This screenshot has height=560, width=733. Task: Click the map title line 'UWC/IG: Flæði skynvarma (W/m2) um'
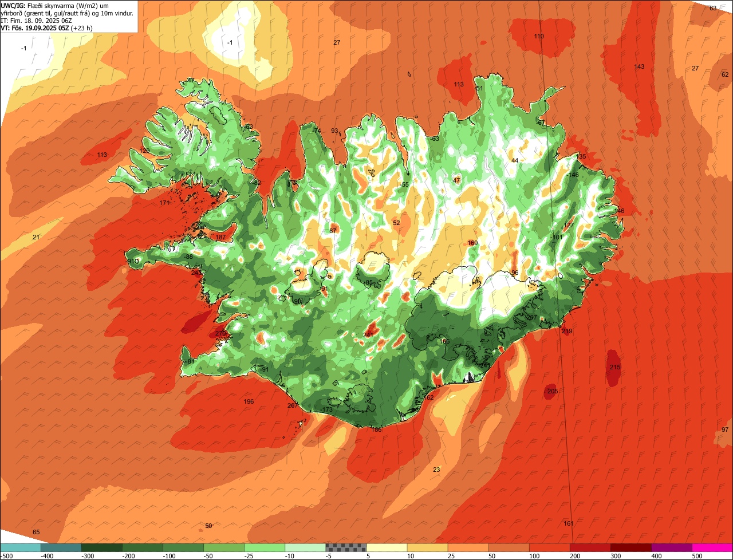[x=54, y=5]
